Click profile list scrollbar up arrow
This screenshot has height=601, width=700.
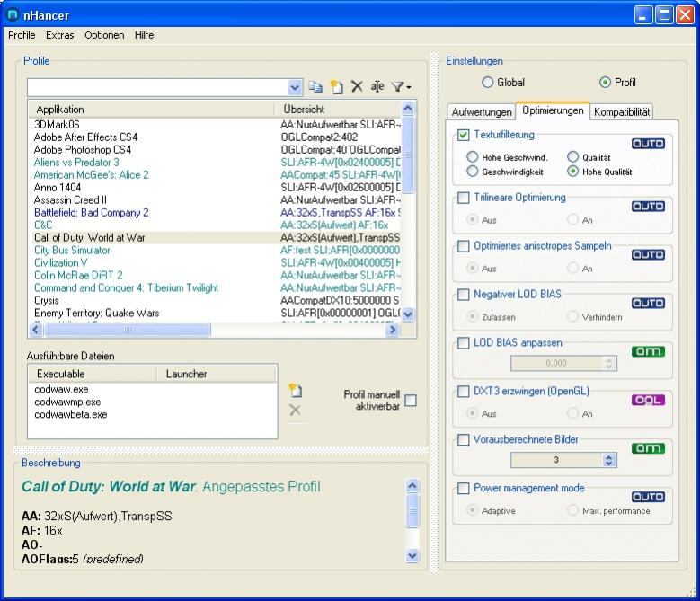click(x=408, y=108)
